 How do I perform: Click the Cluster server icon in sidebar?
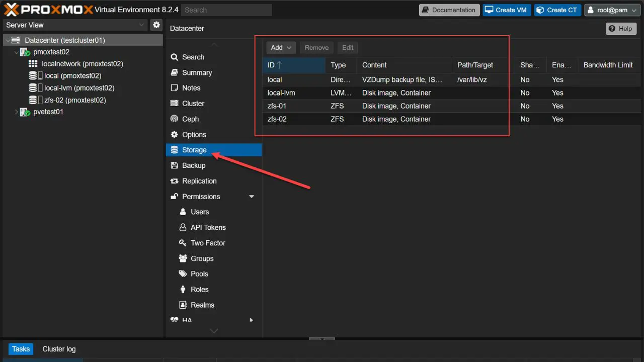(174, 104)
